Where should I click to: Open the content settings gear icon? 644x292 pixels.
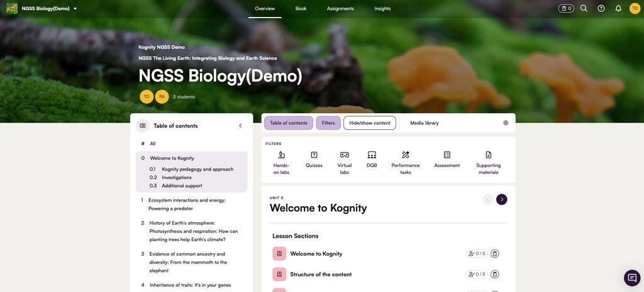(x=506, y=123)
